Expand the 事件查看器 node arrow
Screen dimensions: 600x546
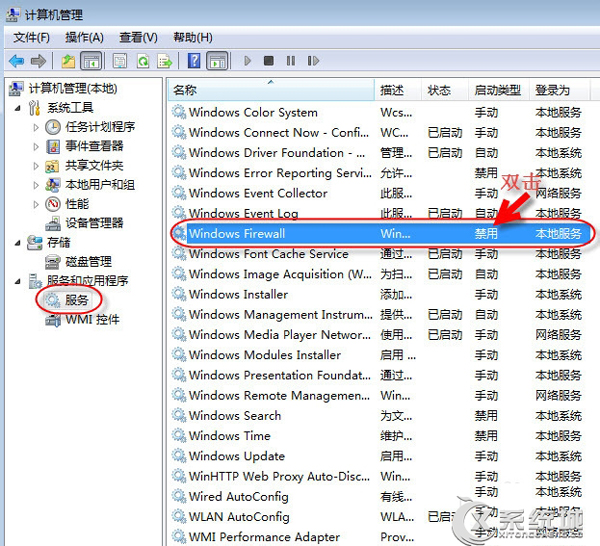tap(36, 147)
